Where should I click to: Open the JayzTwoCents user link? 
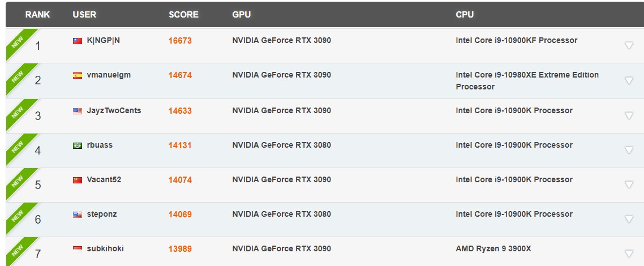tap(114, 110)
